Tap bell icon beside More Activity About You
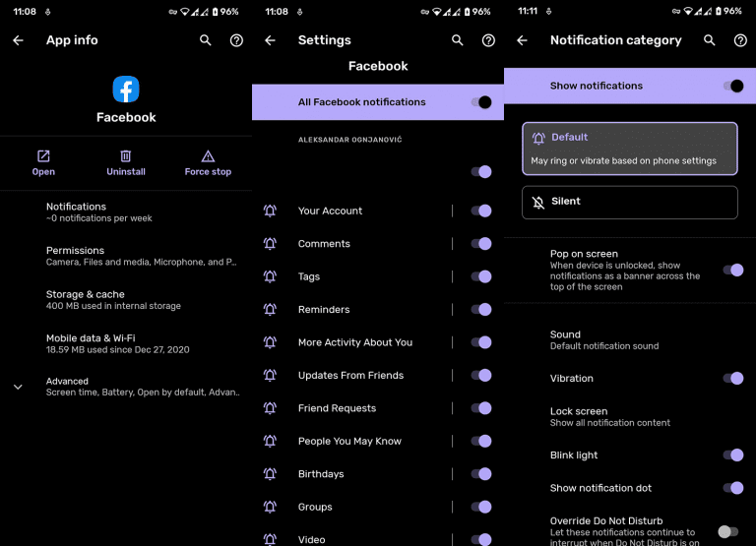Image resolution: width=756 pixels, height=546 pixels. point(270,342)
